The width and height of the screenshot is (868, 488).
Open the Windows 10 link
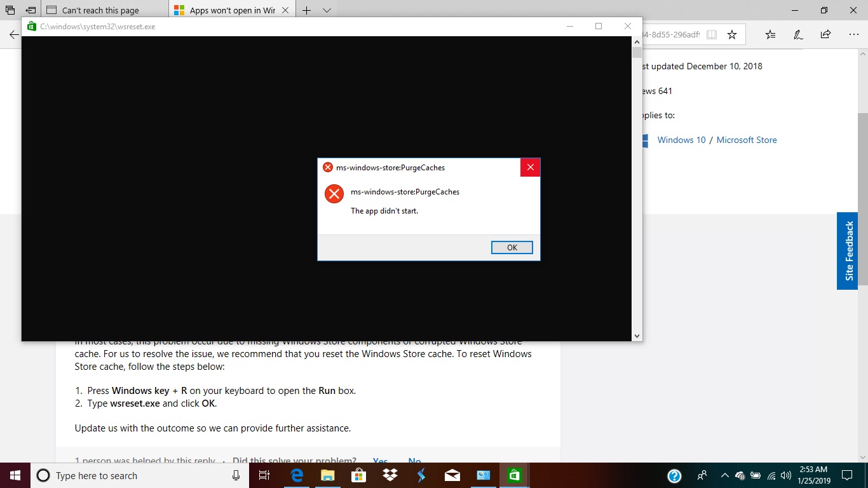coord(681,140)
